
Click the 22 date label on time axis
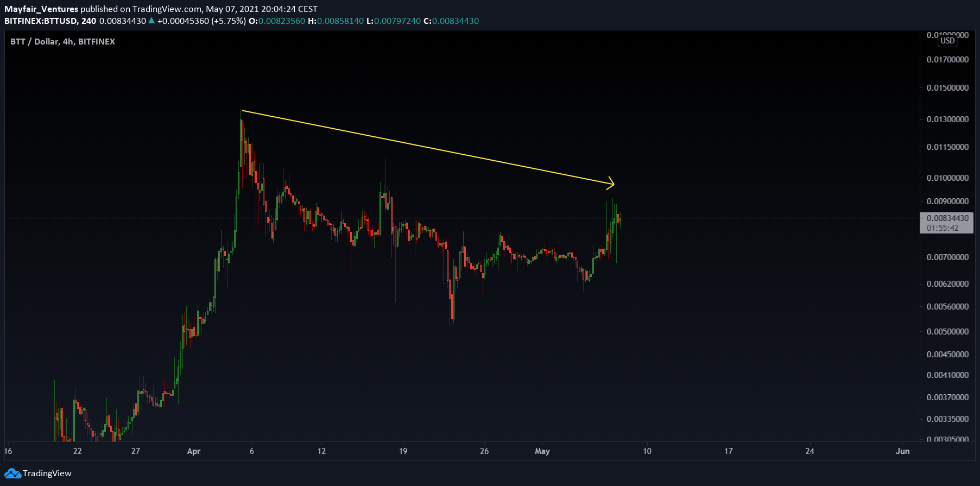click(78, 451)
